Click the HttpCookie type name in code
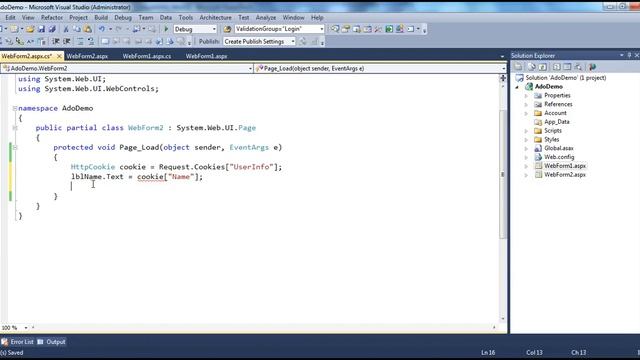Viewport: 640px width, 360px height. [93, 167]
